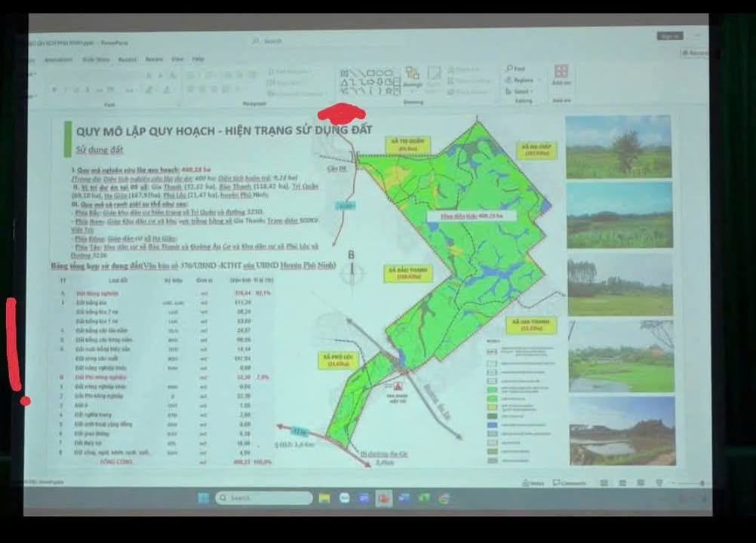Click the Add-ins icon in ribbon
Image resolution: width=756 pixels, height=543 pixels.
point(561,75)
